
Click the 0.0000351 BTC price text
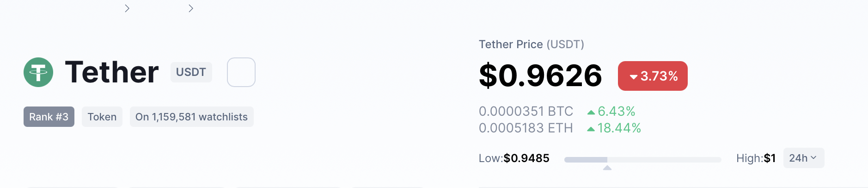coord(526,112)
